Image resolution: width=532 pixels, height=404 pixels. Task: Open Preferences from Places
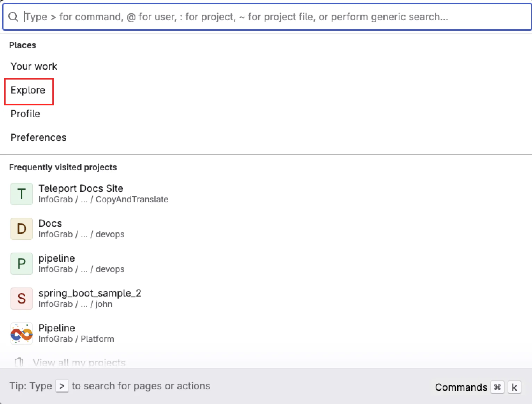[x=38, y=138]
